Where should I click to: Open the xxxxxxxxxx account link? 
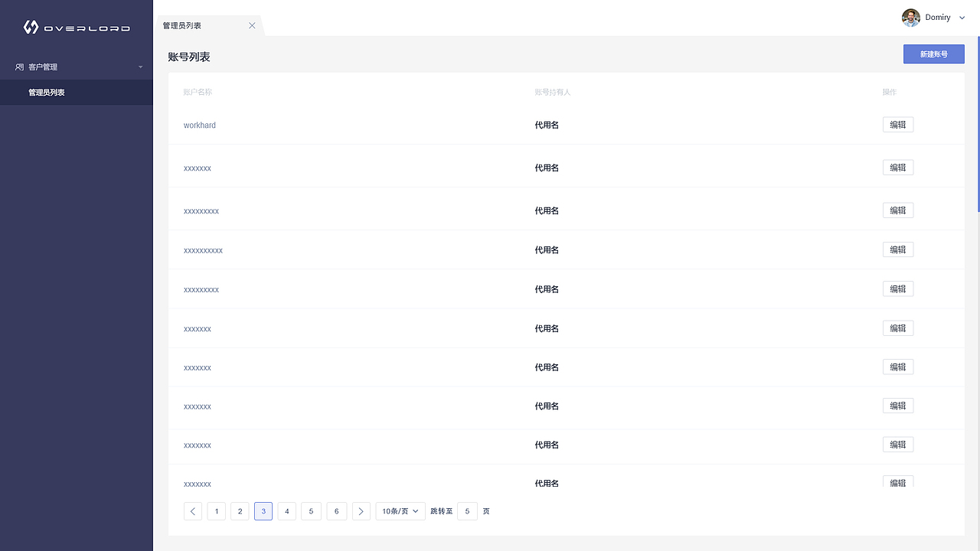click(x=203, y=250)
